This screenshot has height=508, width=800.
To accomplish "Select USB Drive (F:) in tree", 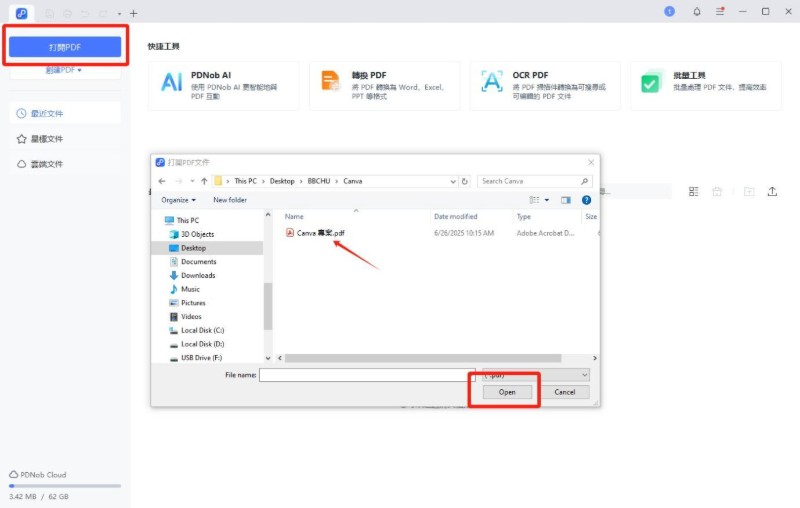I will 196,358.
